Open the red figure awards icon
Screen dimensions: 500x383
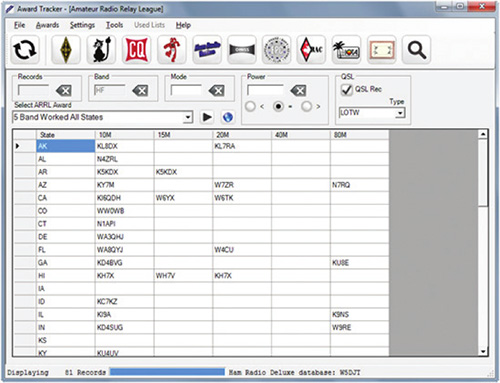pos(172,50)
